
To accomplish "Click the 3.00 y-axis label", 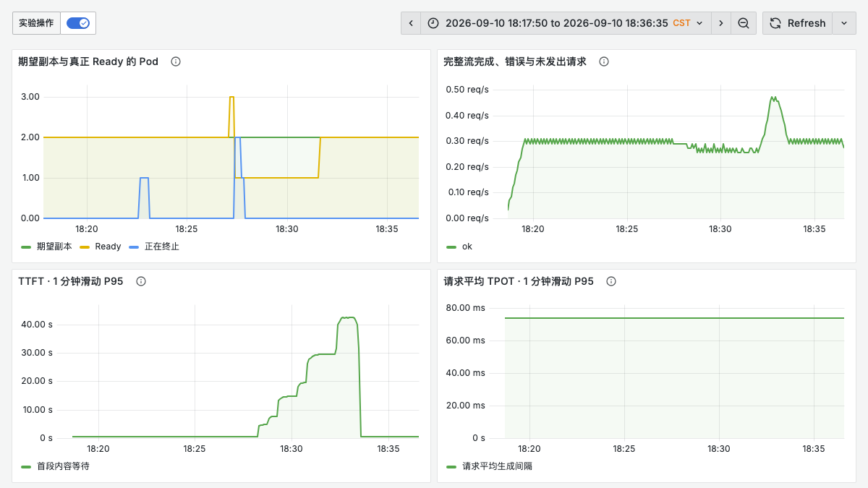I will tap(30, 97).
